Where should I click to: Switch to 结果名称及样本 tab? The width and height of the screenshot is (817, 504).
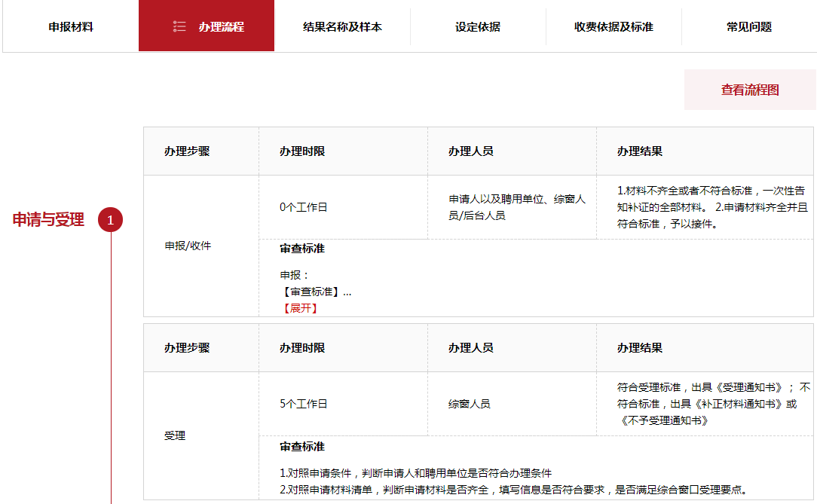tap(342, 26)
